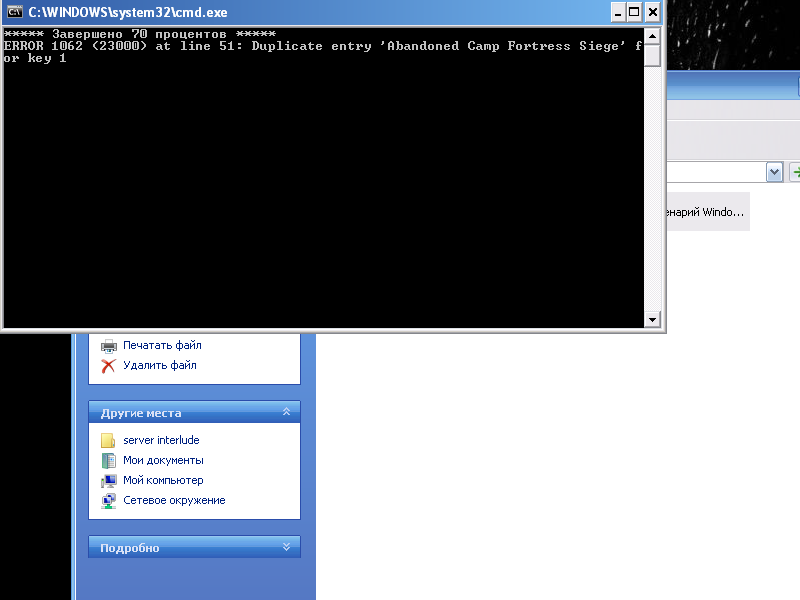Viewport: 800px width, 600px height.
Task: Click the Мой компьютер icon
Action: [x=108, y=481]
